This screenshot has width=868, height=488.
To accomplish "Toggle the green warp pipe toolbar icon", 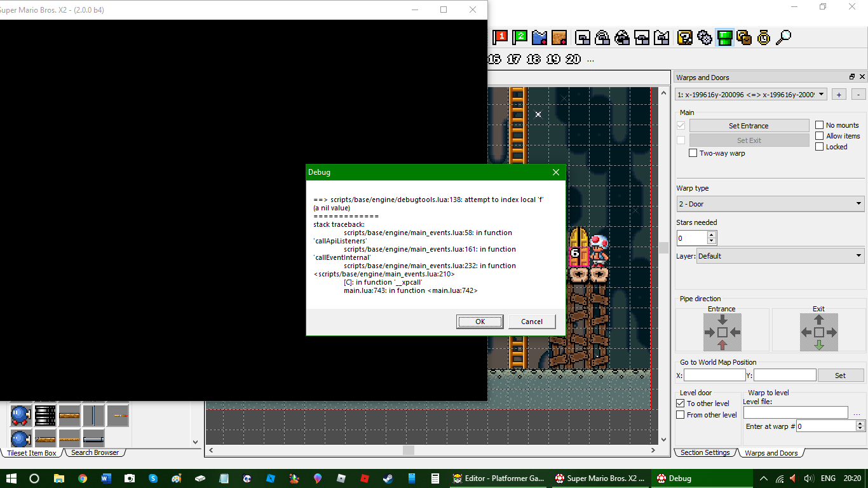I will tap(724, 37).
